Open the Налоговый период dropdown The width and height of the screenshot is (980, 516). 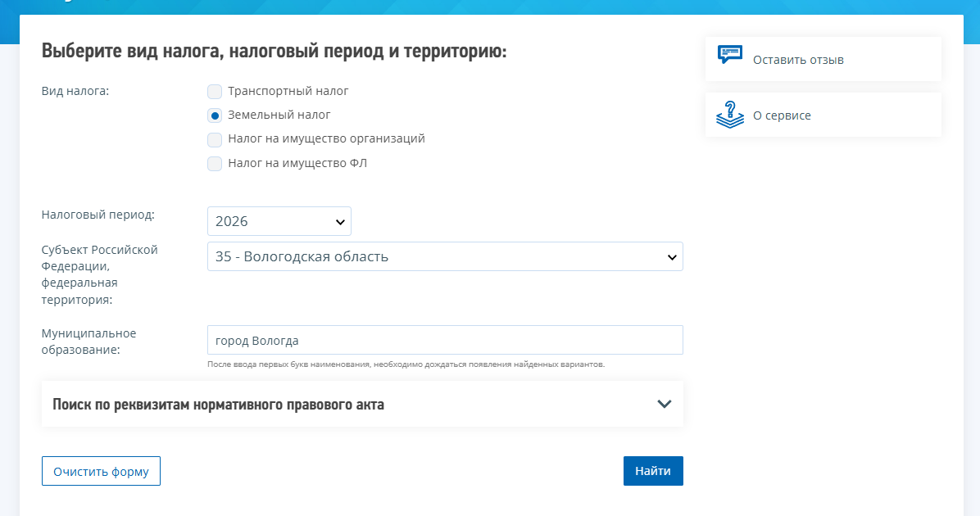tap(279, 220)
